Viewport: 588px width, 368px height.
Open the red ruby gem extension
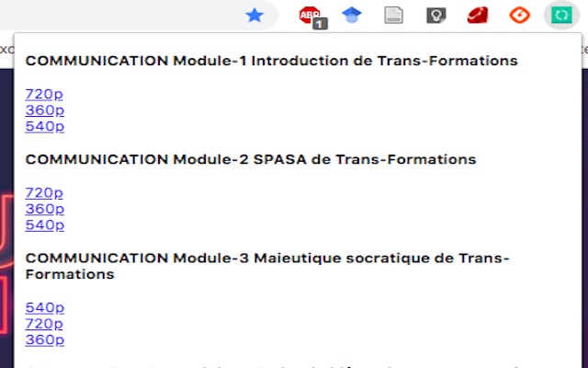(478, 16)
